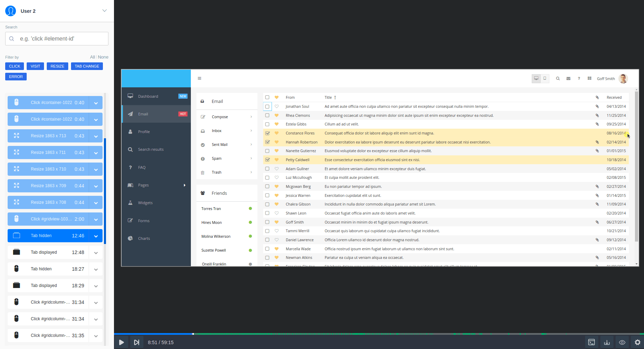This screenshot has width=644, height=349.
Task: Expand the 'Tab hidden 12:46' event entry
Action: click(x=96, y=236)
